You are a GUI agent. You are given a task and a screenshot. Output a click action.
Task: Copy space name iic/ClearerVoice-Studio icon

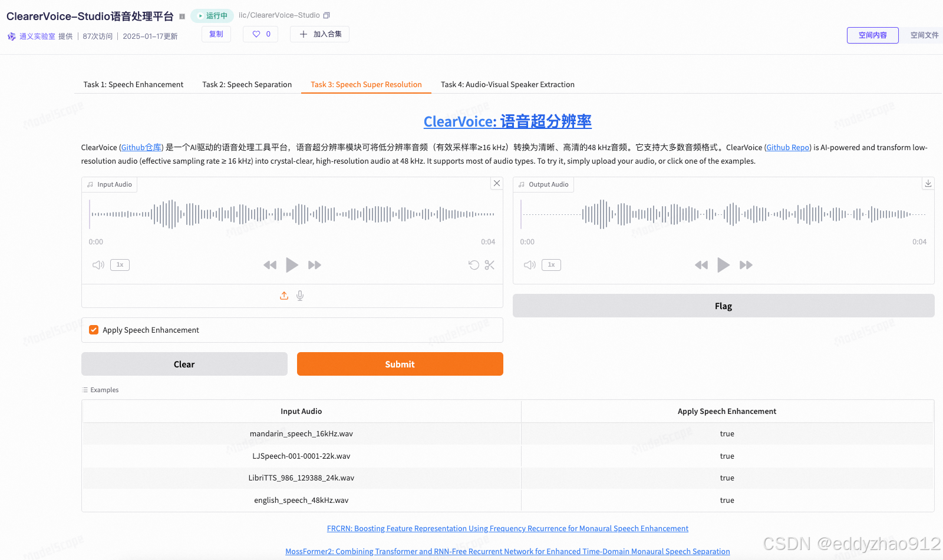pos(327,15)
